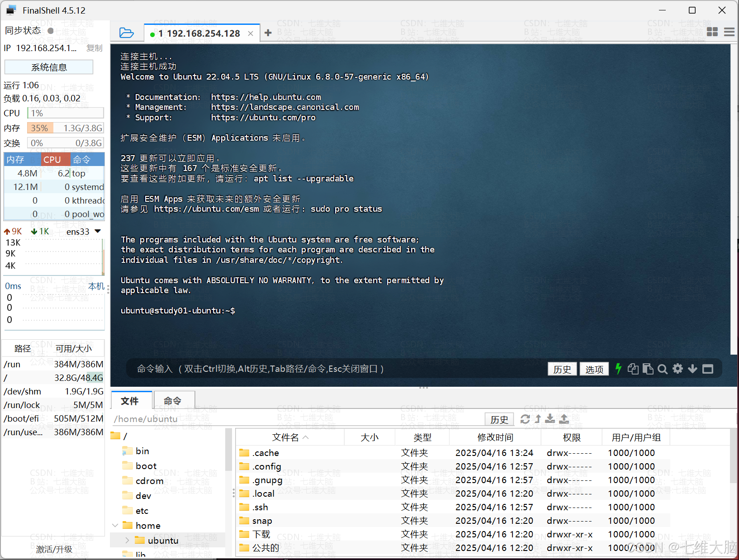
Task: Sort files by 权限 column header
Action: [x=572, y=437]
